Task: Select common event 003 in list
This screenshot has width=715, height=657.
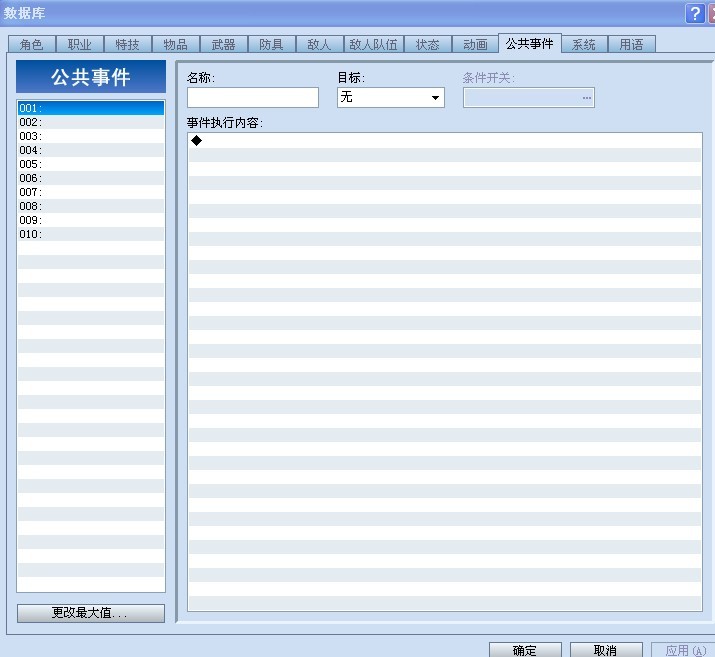Action: 91,136
